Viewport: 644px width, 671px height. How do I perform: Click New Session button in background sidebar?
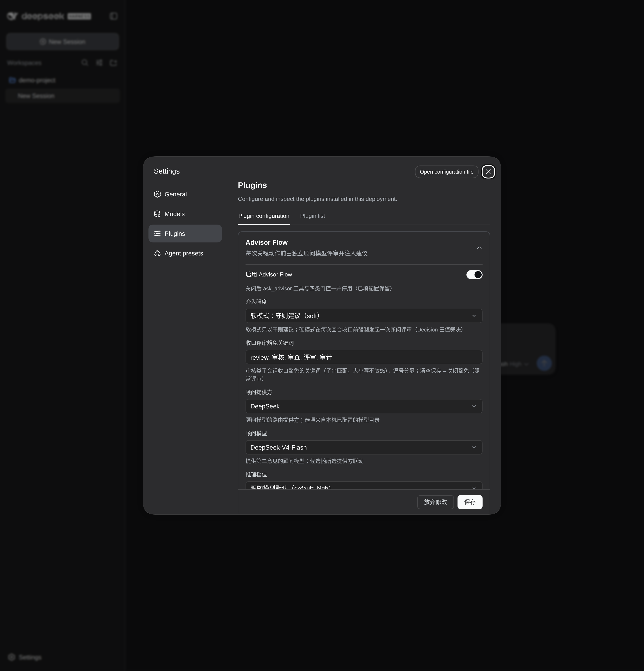(x=63, y=42)
